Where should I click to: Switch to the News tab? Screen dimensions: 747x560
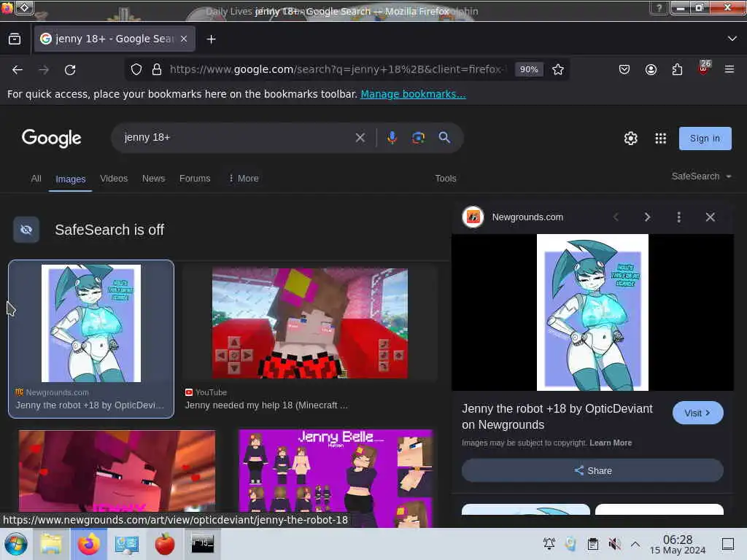click(x=153, y=179)
